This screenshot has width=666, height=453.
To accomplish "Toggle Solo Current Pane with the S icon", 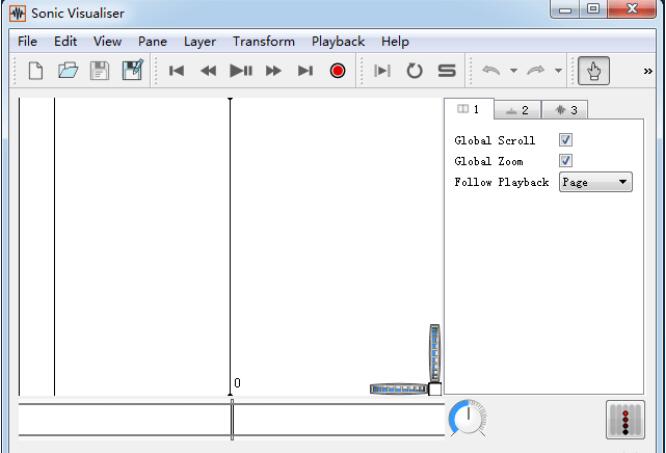I will (447, 70).
